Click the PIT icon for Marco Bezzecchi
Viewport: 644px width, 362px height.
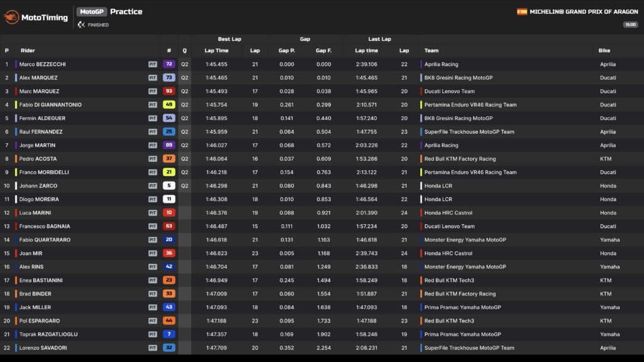coord(153,65)
